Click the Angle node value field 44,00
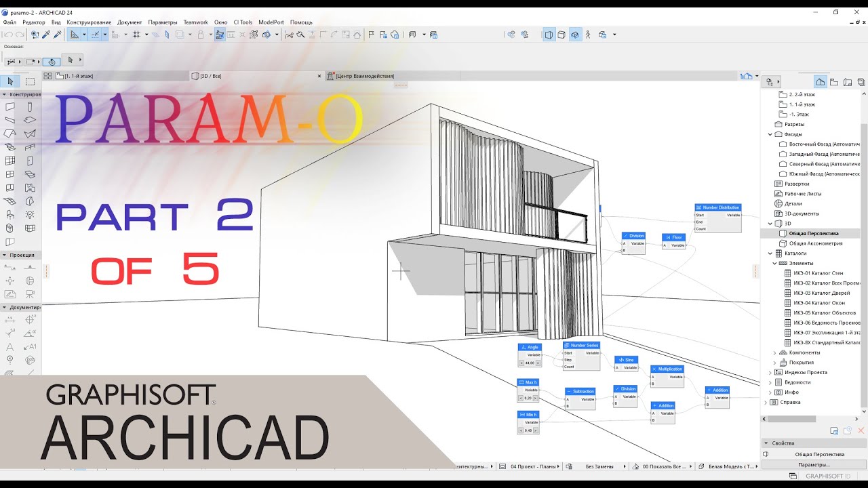Viewport: 868px width, 488px height. (x=530, y=363)
